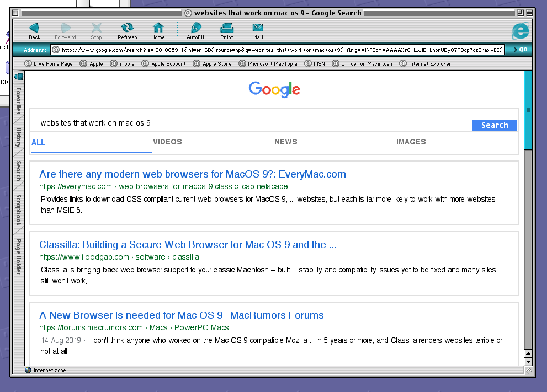547x392 pixels.
Task: Open EveryMac modern web browsers result
Action: pos(193,174)
